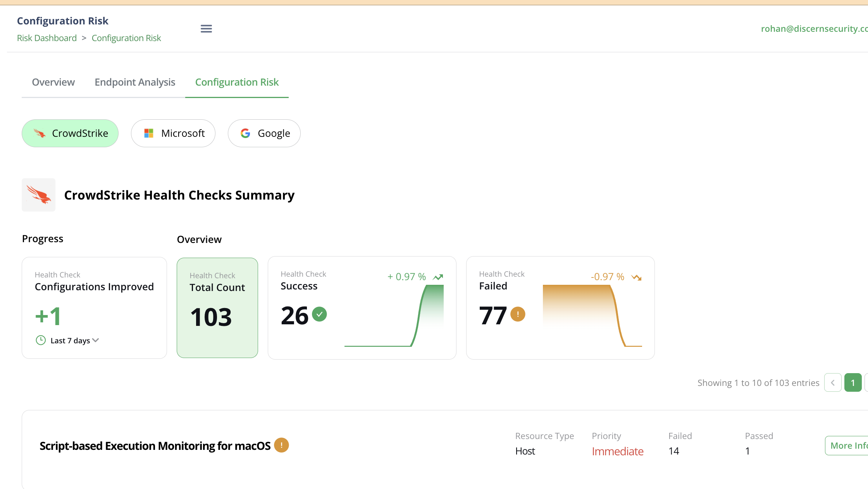Click the CrowdStrike falcon logo beside summary heading
This screenshot has height=489, width=868.
[38, 195]
